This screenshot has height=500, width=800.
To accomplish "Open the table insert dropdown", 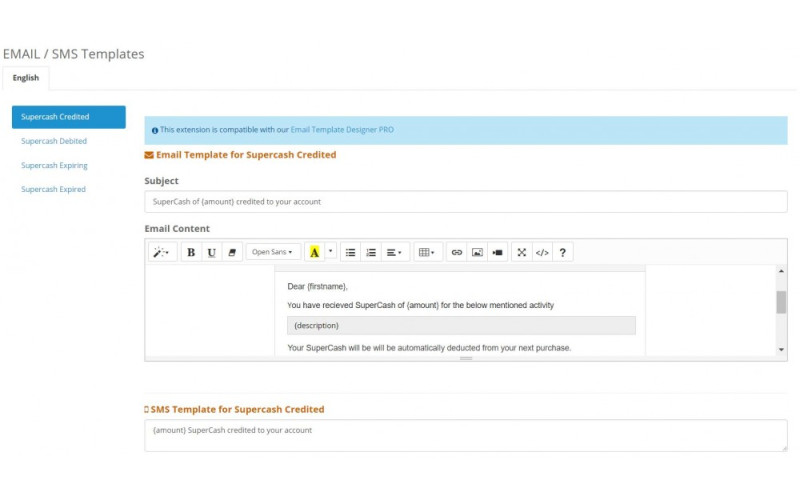I will click(x=426, y=253).
